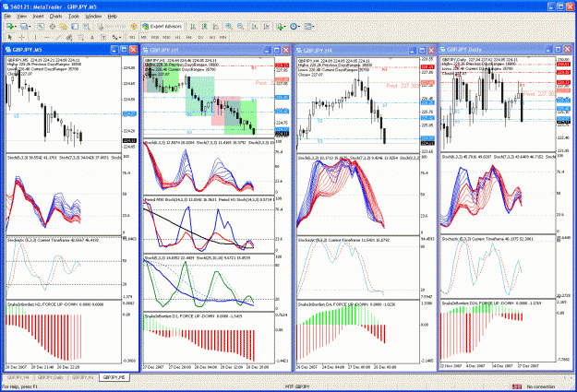Set timeframe to M30
Viewport: 577px width, 392px height.
click(166, 37)
